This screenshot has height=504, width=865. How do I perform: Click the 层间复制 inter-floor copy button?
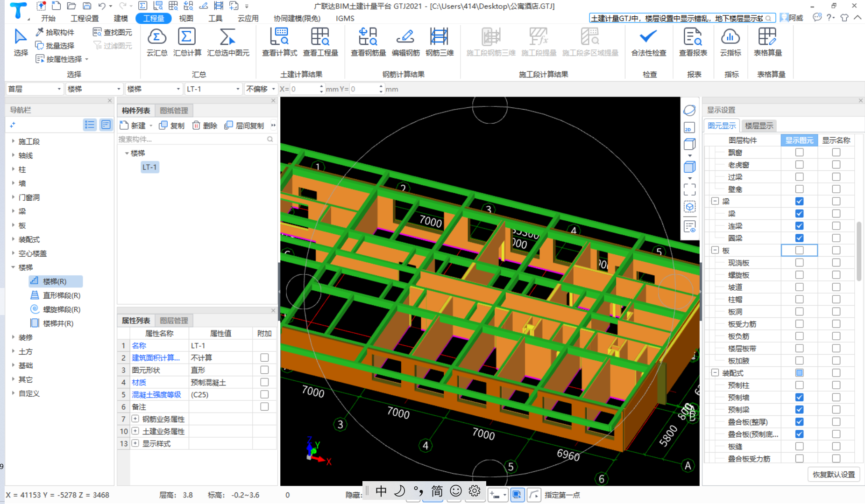click(x=244, y=126)
